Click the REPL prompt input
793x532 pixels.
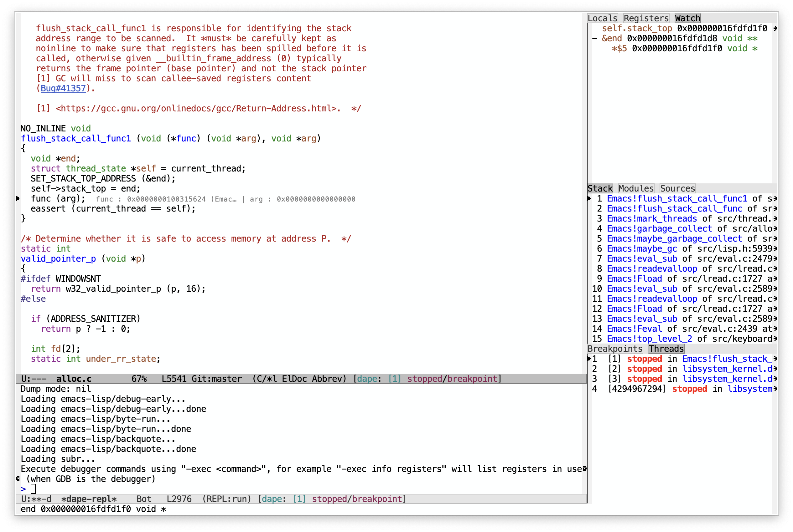(x=33, y=489)
